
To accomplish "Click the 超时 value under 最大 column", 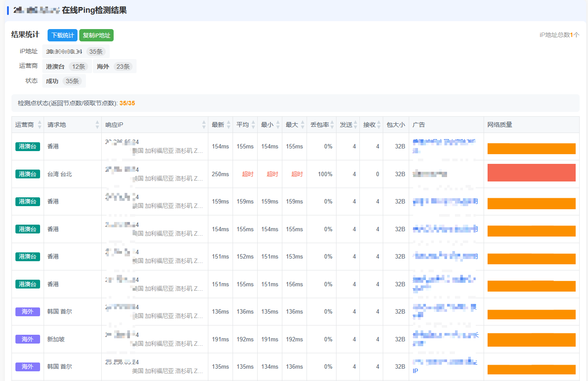I will pos(297,174).
